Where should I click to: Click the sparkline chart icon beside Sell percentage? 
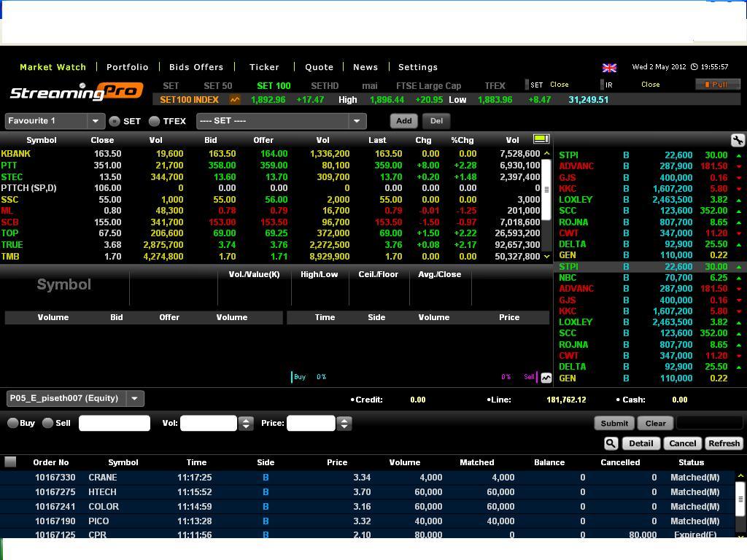pos(546,377)
